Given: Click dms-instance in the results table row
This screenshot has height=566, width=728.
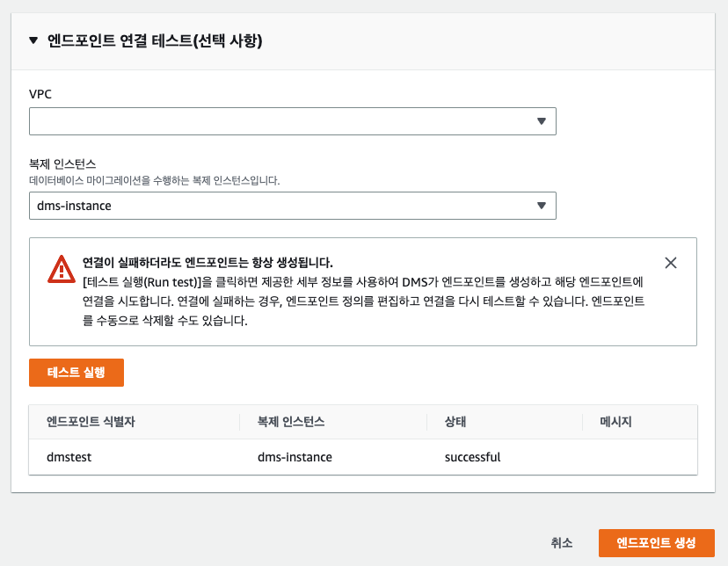Looking at the screenshot, I should 295,457.
